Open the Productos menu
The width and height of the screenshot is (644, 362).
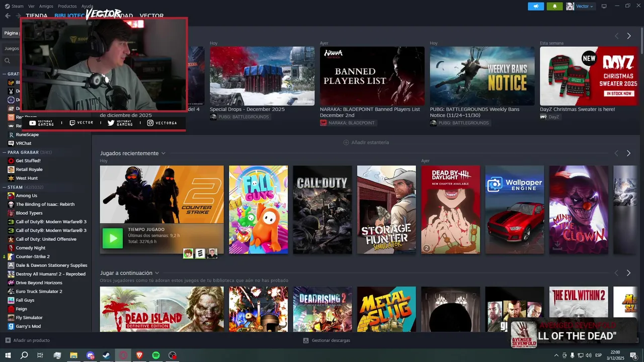tap(67, 6)
